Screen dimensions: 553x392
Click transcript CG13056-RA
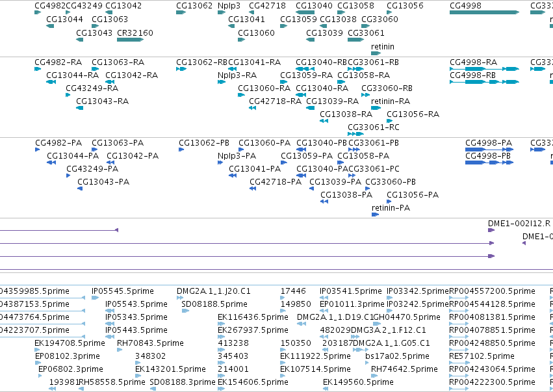click(413, 114)
